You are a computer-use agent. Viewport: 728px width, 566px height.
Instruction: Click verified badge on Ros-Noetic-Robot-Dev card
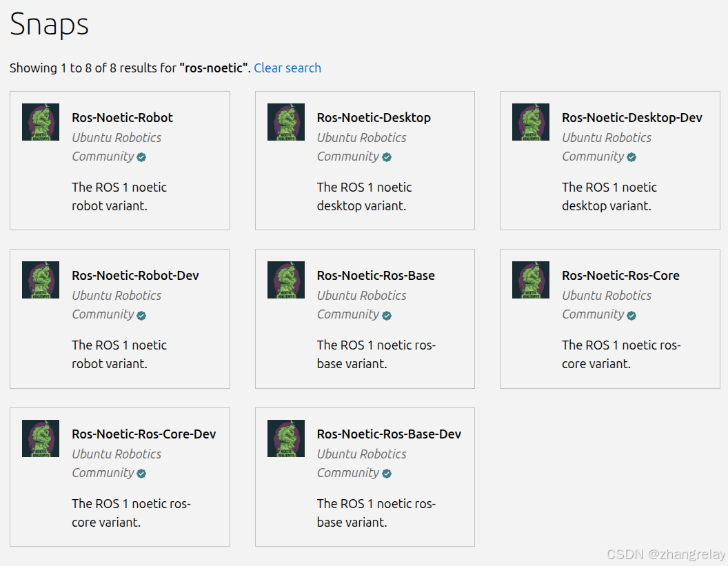(141, 316)
